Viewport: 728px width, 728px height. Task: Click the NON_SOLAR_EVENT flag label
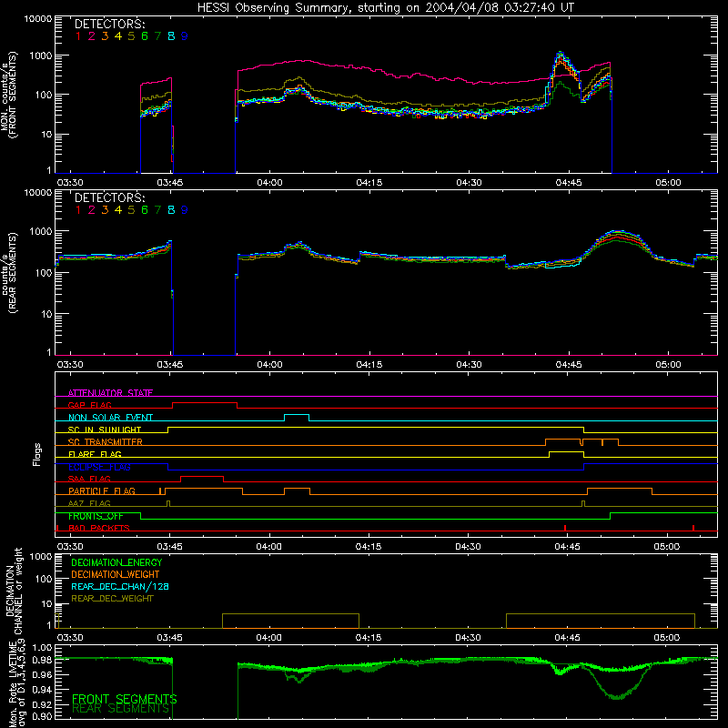[x=110, y=418]
